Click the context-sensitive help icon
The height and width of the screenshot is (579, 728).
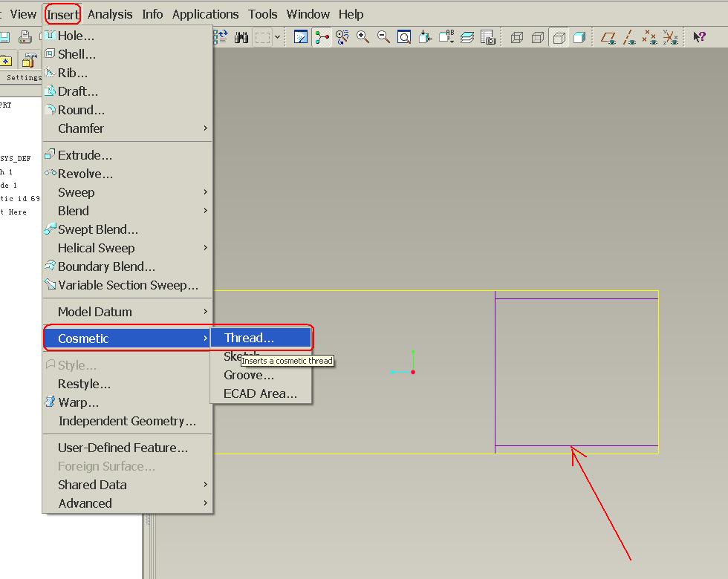[x=699, y=37]
